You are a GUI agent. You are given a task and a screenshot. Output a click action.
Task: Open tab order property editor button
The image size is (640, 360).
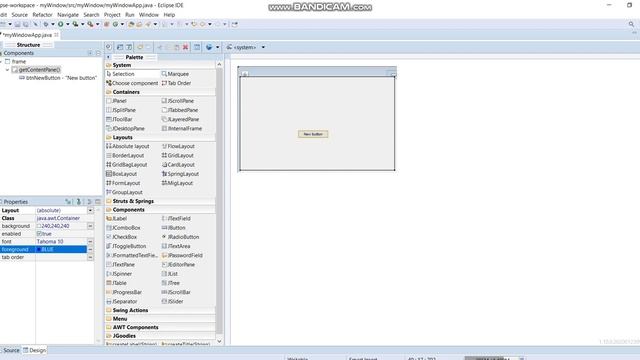point(90,257)
